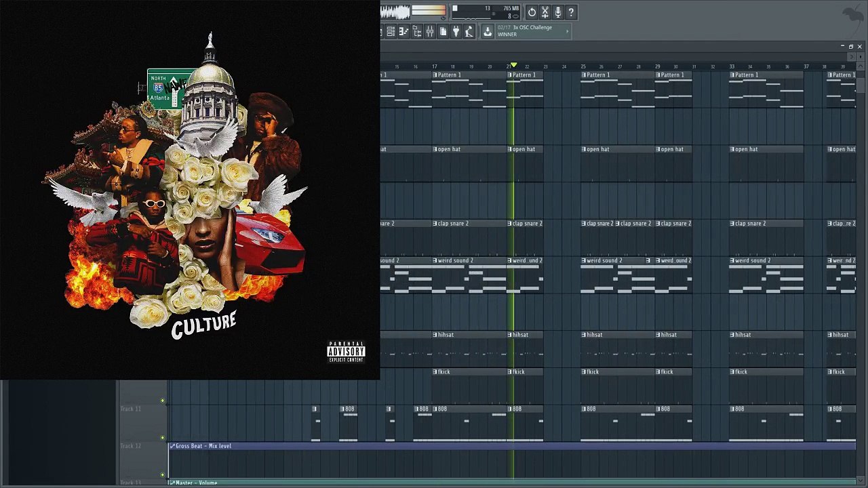Click the pages icon beside the mixer icon

(443, 32)
